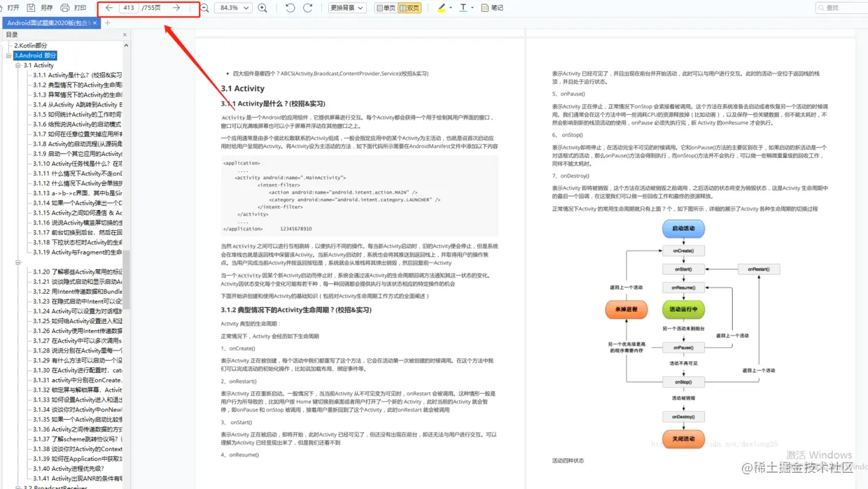This screenshot has width=868, height=489.
Task: Open outline entry 3.1.35 如果一个Activity启动比较慢
Action: 77,420
